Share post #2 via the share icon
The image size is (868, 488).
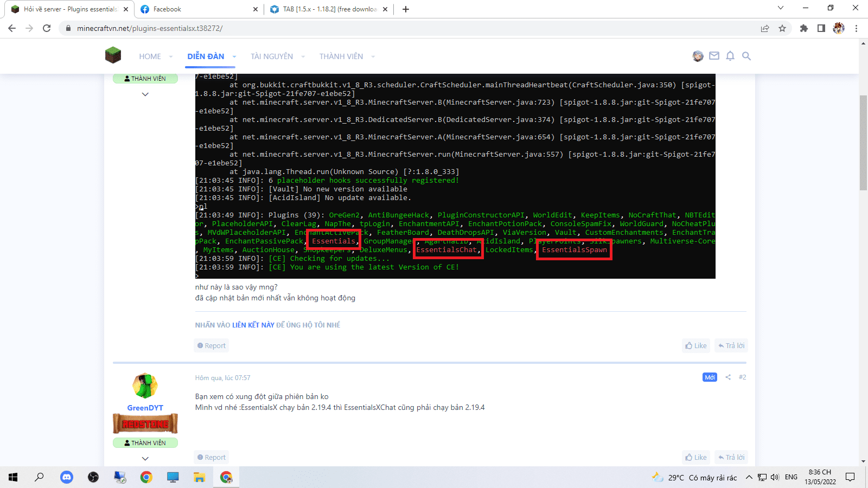tap(728, 377)
